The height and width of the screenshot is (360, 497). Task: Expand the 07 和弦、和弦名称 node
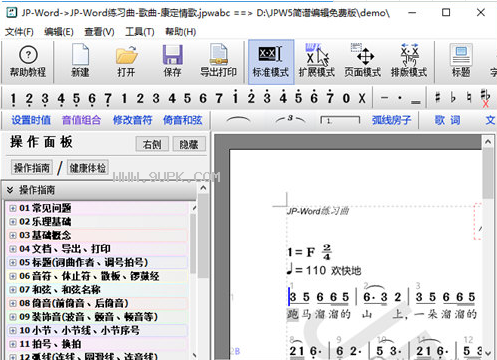(x=13, y=290)
